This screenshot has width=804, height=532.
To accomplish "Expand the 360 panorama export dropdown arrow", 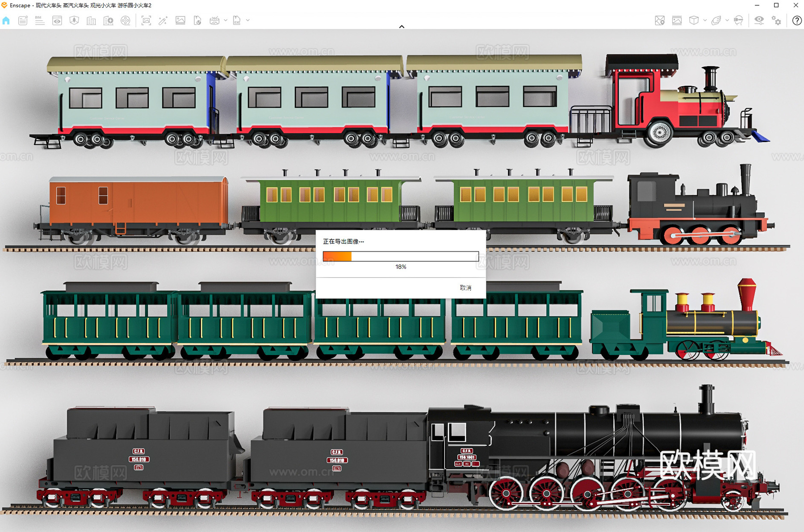I will point(226,21).
